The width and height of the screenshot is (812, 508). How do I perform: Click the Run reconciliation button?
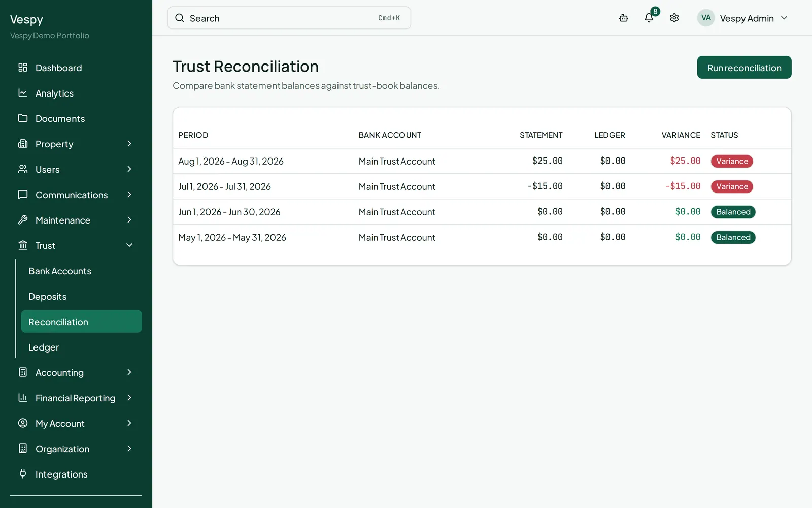point(744,68)
